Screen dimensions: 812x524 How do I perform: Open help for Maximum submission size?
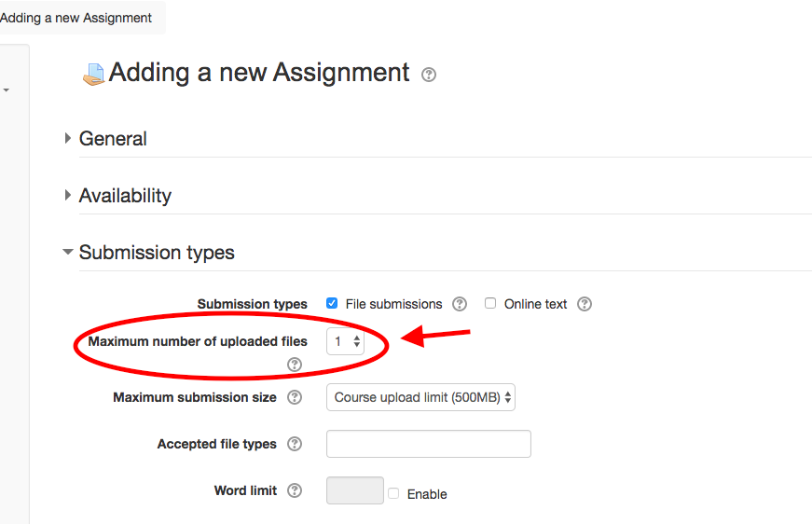point(295,397)
